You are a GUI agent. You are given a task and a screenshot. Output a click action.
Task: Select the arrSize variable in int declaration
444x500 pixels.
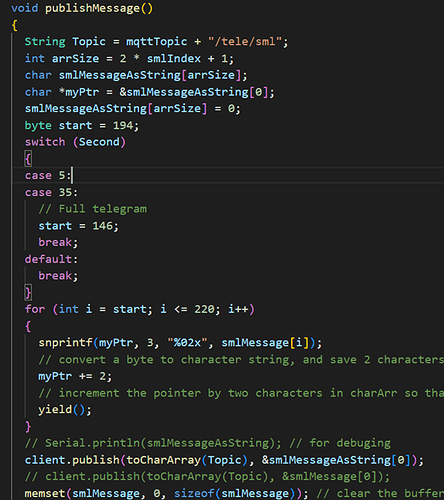(75, 59)
